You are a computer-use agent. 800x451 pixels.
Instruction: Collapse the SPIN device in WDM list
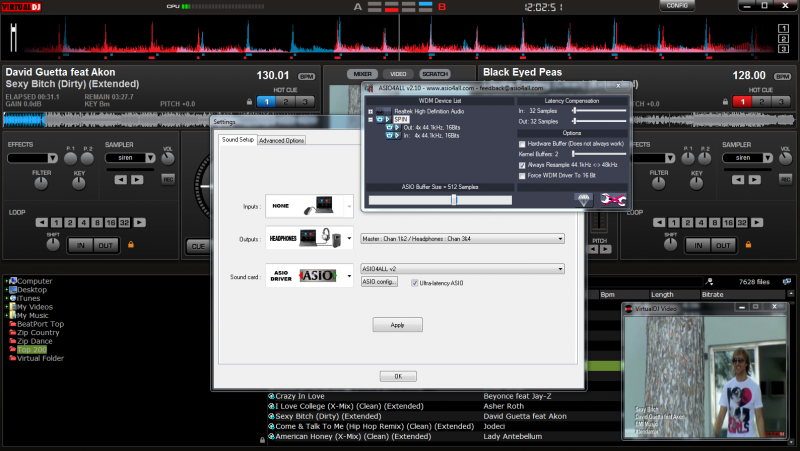point(370,119)
